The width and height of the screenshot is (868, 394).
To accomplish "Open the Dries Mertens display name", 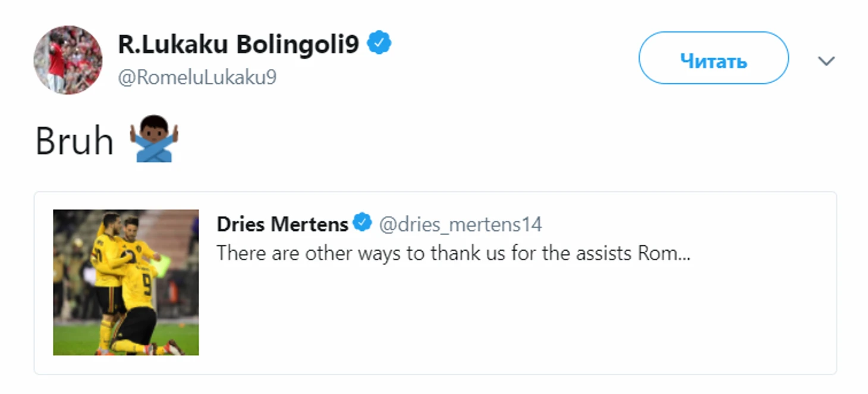I will [282, 224].
